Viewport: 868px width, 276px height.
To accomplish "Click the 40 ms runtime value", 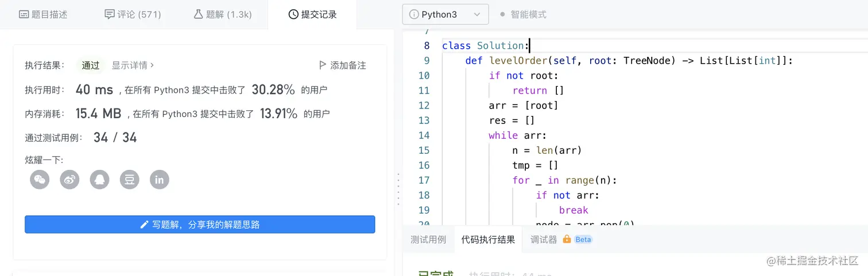I will pos(95,90).
